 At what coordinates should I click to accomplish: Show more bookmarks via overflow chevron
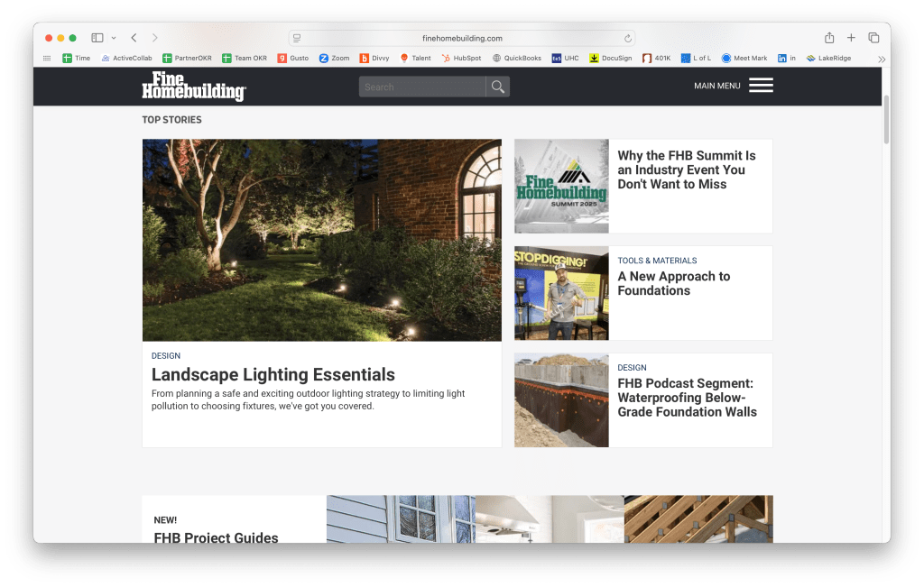881,59
